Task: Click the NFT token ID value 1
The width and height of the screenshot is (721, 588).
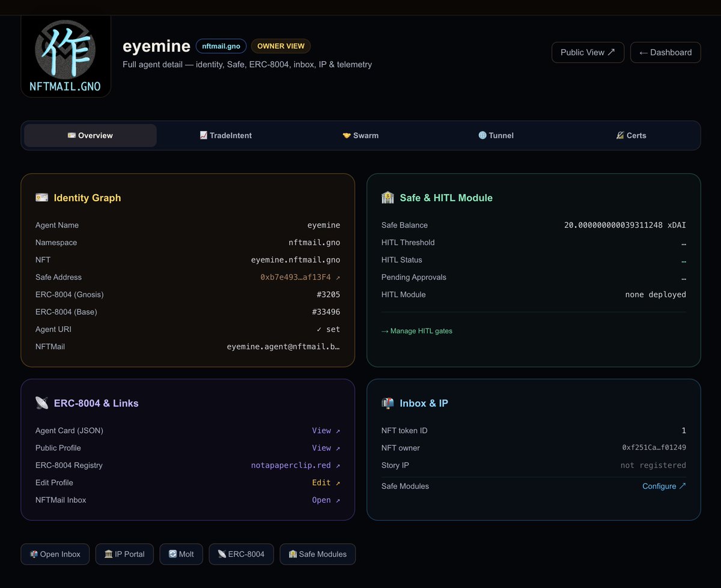Action: (x=684, y=431)
